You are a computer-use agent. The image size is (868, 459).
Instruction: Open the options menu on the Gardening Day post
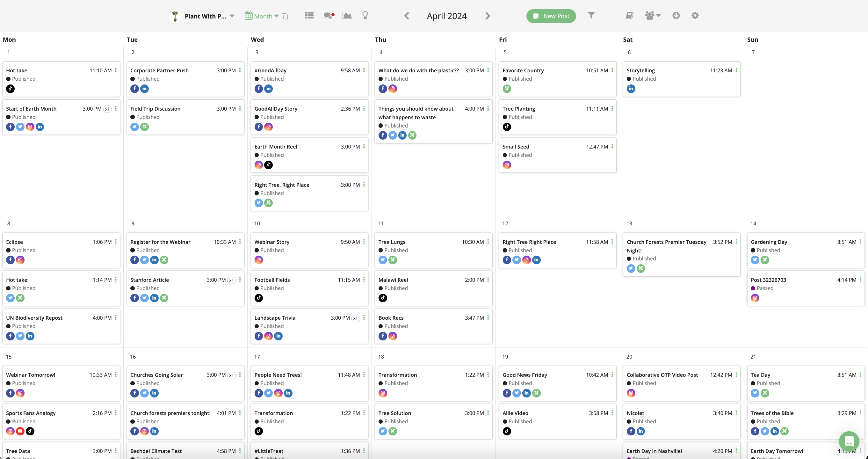click(860, 242)
